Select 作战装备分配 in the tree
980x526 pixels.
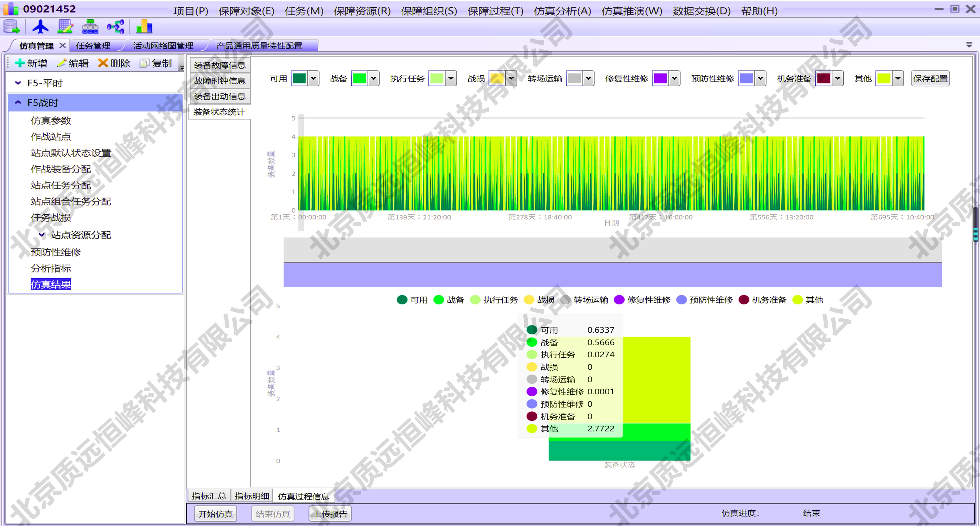[61, 169]
